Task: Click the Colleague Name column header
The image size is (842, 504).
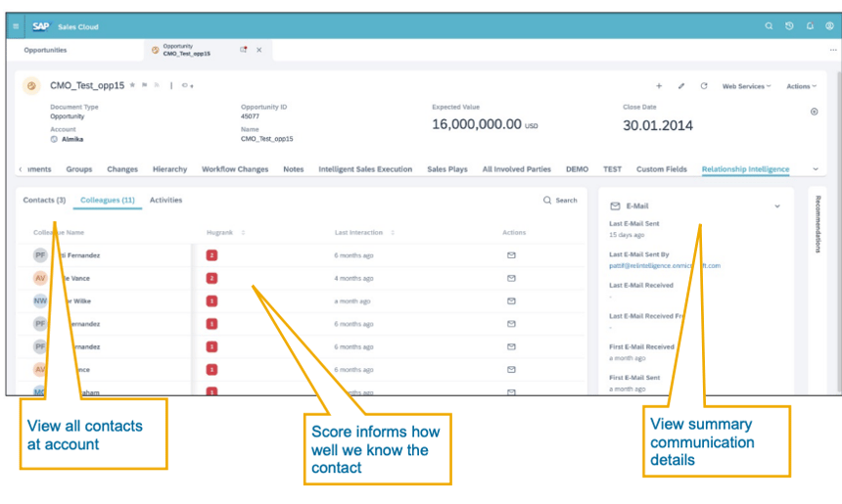Action: click(x=59, y=232)
